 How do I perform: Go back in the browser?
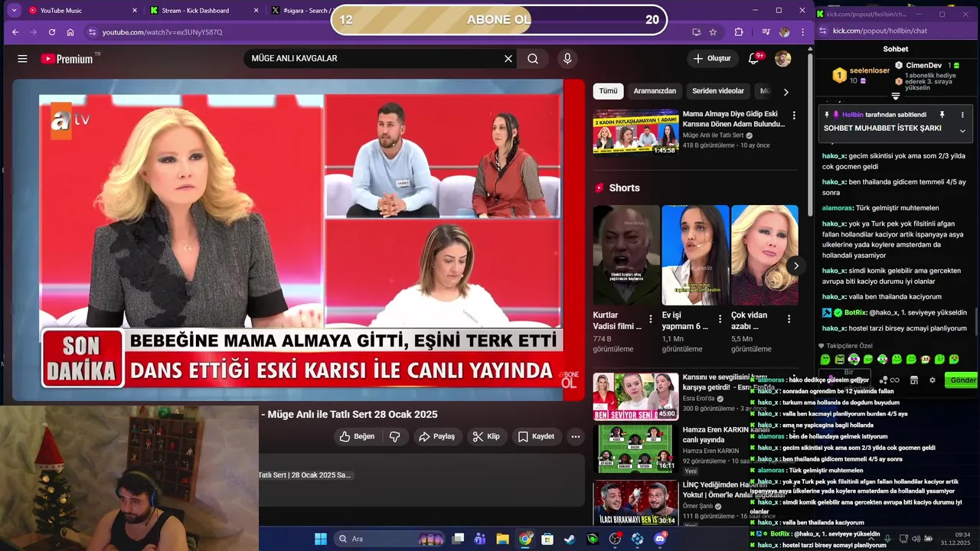pos(15,32)
